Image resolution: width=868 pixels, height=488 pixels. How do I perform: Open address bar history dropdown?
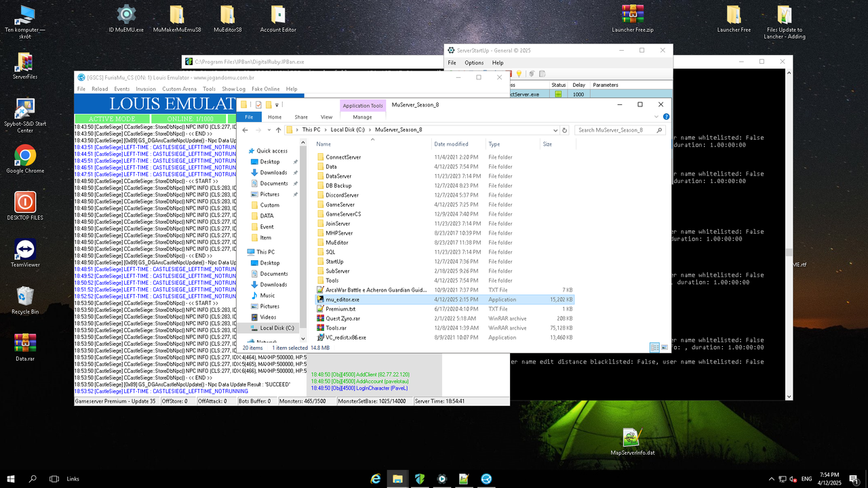[x=555, y=129]
